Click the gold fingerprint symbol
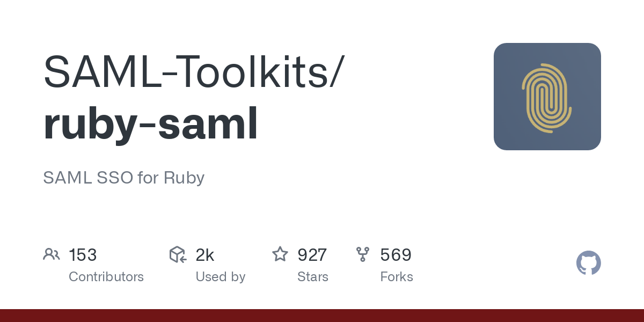The height and width of the screenshot is (322, 644). (547, 97)
